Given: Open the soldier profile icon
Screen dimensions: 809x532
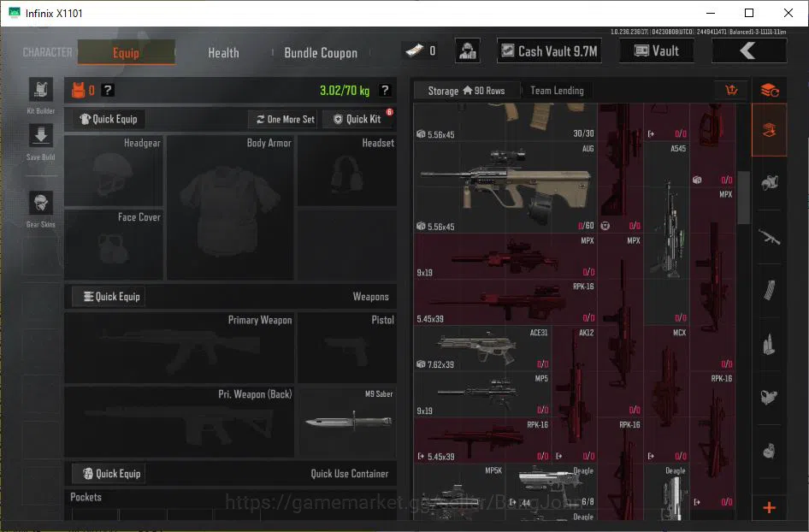Looking at the screenshot, I should pos(468,50).
